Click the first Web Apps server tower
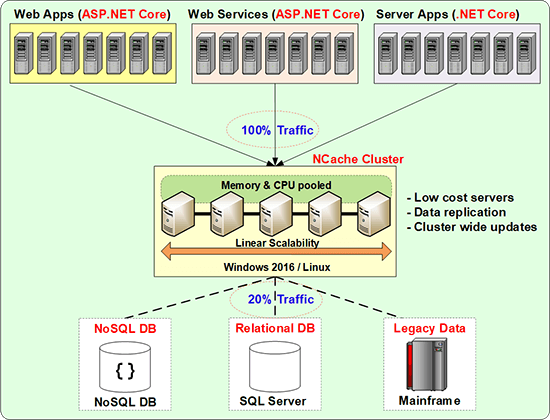 [24, 53]
